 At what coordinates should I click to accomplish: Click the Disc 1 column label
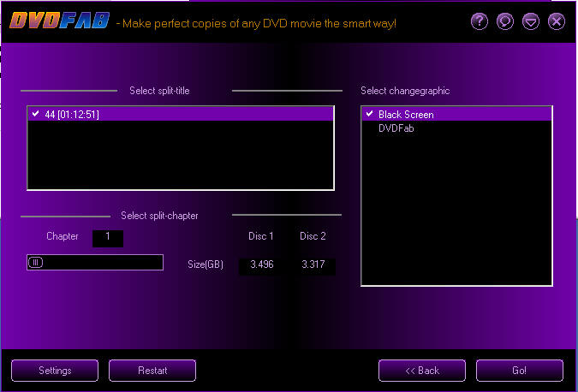coord(261,236)
